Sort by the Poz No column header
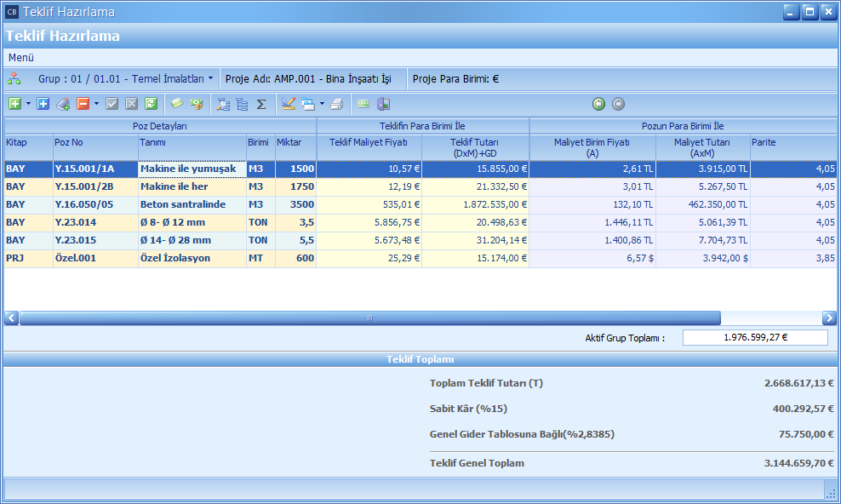 pyautogui.click(x=95, y=142)
